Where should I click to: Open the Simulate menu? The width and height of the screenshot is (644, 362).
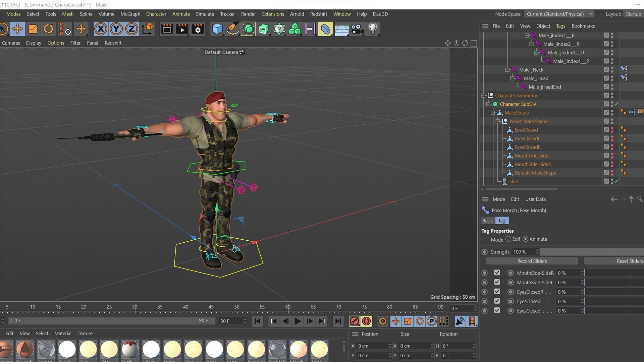pos(205,14)
